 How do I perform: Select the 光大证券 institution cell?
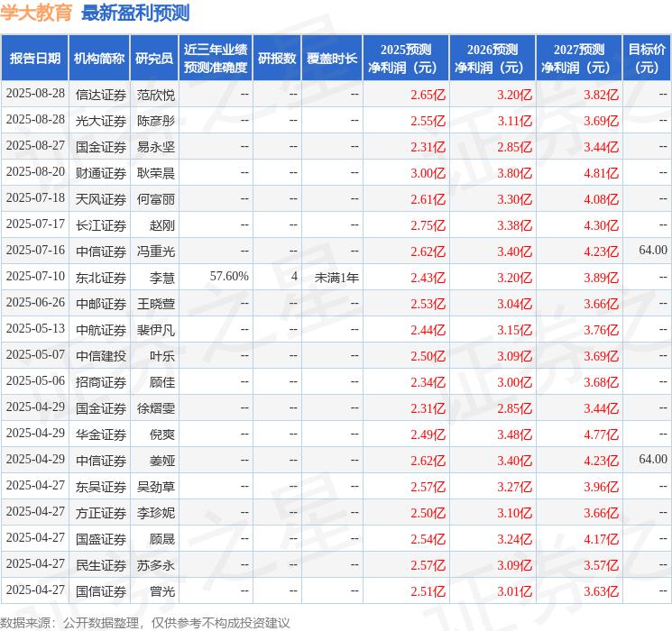pos(101,121)
